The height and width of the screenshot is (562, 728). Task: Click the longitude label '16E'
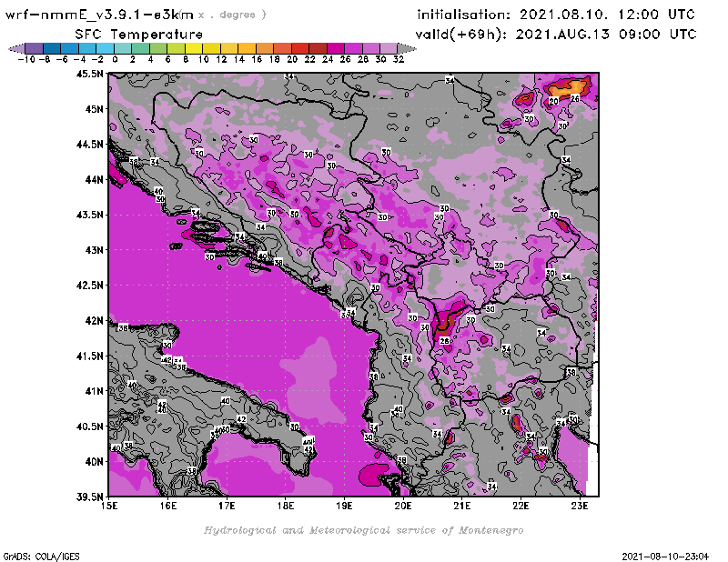[168, 506]
